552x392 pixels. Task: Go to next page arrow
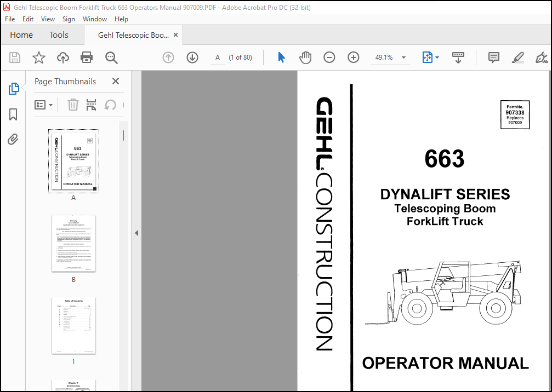click(192, 57)
